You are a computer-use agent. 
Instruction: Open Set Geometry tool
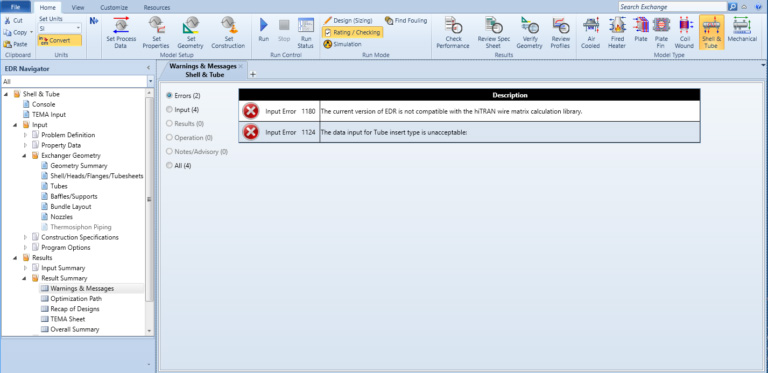coord(190,32)
